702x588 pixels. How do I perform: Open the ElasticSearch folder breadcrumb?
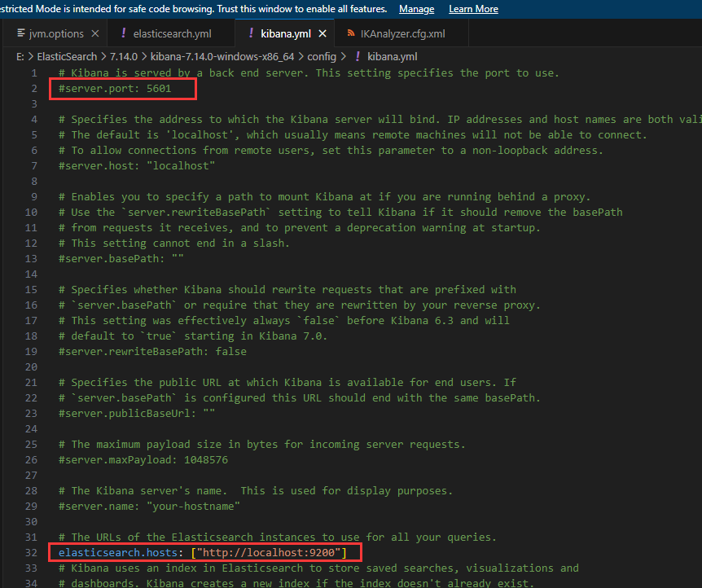67,57
